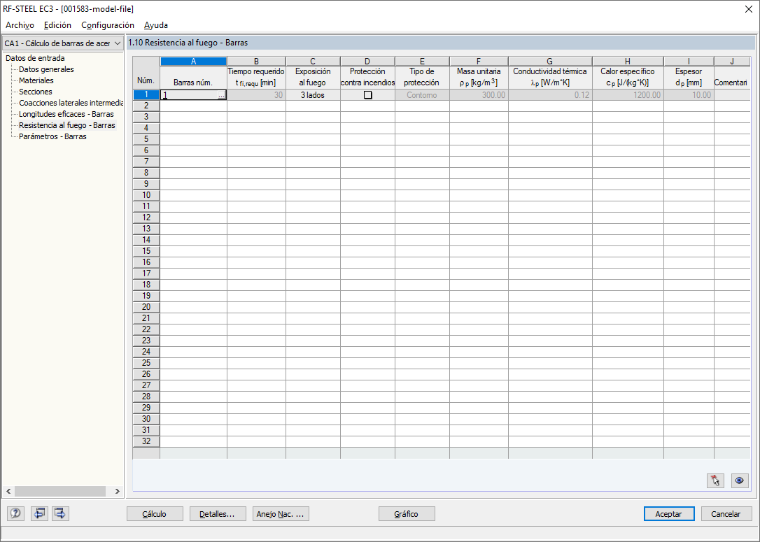Open member selection ellipsis in Barras núm. cell
The image size is (760, 542).
pyautogui.click(x=222, y=96)
